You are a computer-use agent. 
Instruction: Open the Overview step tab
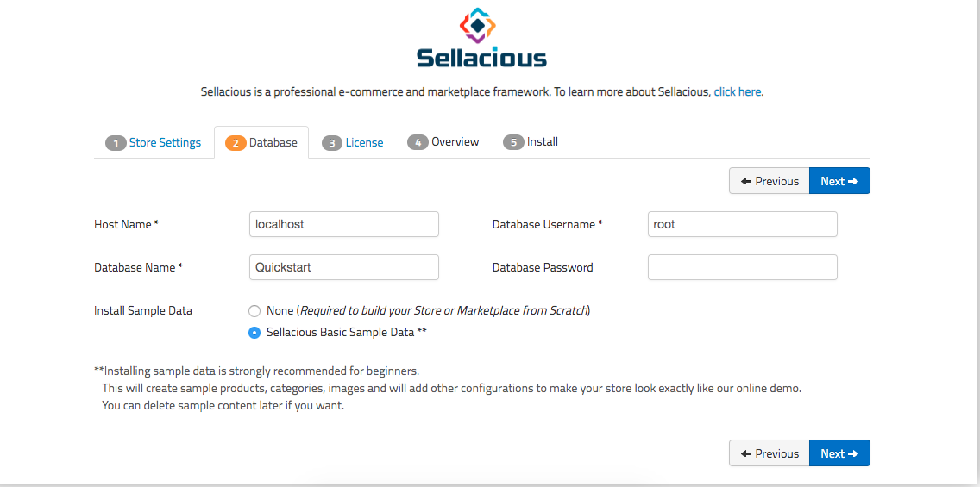[455, 141]
